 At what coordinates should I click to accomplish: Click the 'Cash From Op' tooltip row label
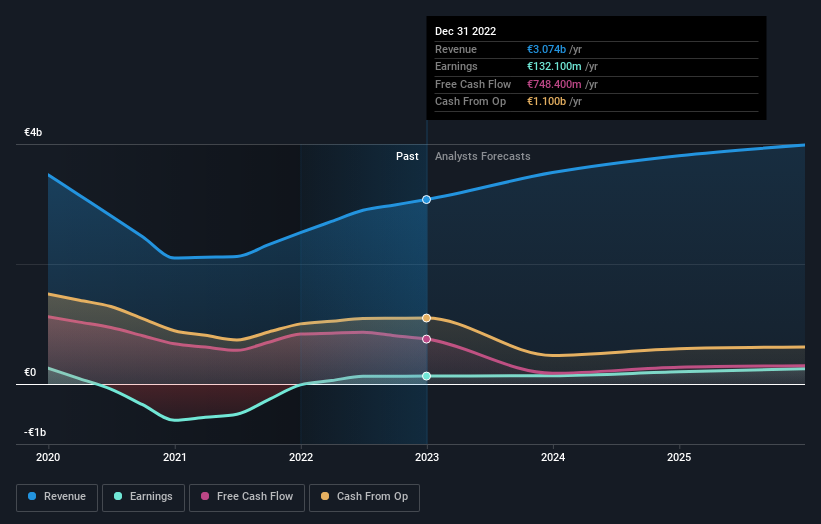(x=471, y=102)
